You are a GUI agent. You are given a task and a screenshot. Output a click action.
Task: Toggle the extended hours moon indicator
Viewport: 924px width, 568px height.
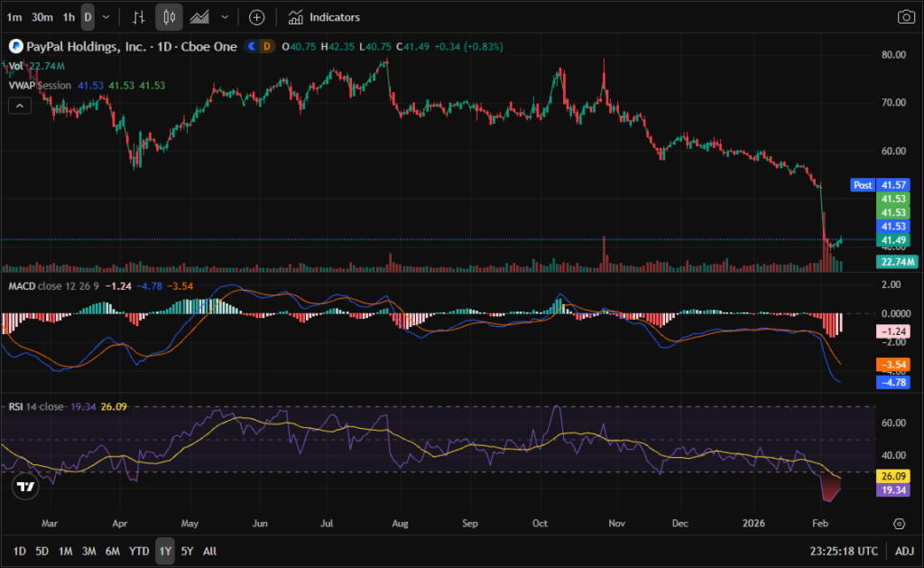[x=253, y=46]
